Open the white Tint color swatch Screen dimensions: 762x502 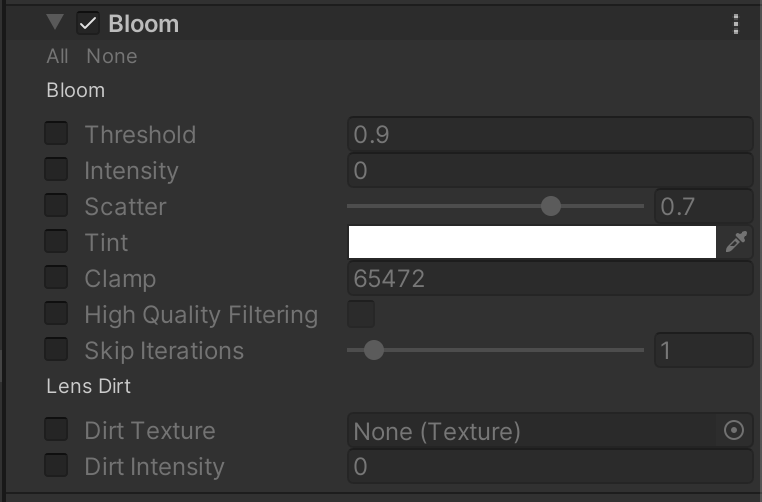coord(532,242)
